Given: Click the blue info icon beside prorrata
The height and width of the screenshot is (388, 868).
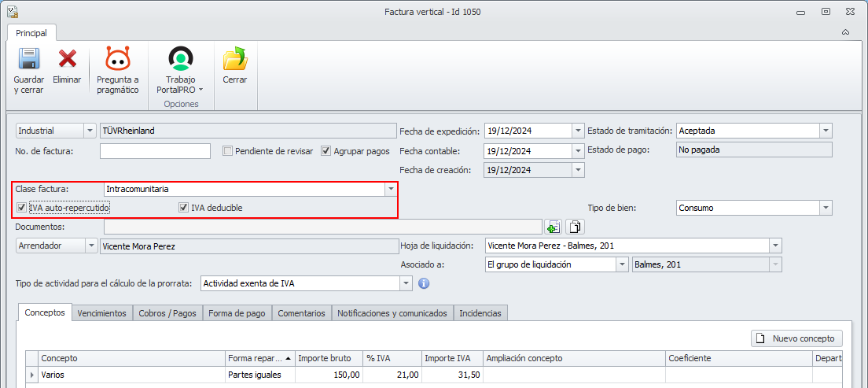Looking at the screenshot, I should click(424, 283).
